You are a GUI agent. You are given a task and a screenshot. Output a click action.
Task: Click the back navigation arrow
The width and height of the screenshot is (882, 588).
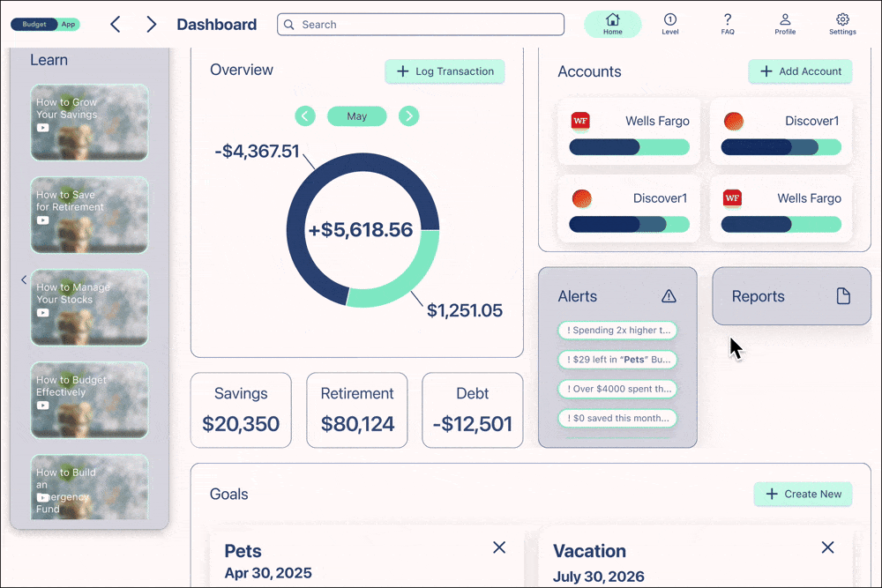(116, 24)
